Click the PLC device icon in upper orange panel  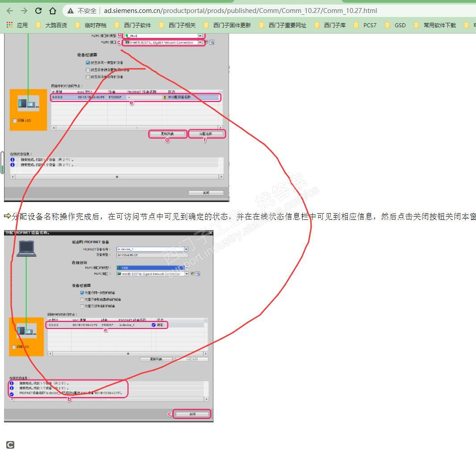coord(28,103)
